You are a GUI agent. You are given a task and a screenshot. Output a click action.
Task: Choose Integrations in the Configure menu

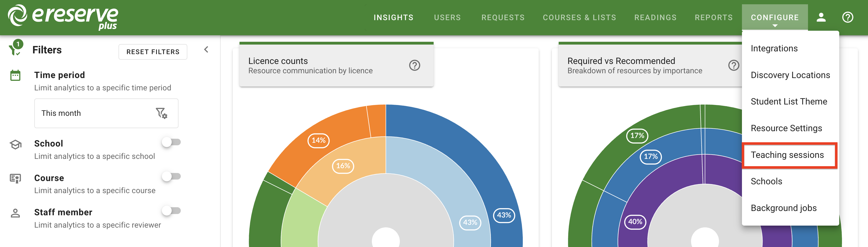pyautogui.click(x=774, y=49)
